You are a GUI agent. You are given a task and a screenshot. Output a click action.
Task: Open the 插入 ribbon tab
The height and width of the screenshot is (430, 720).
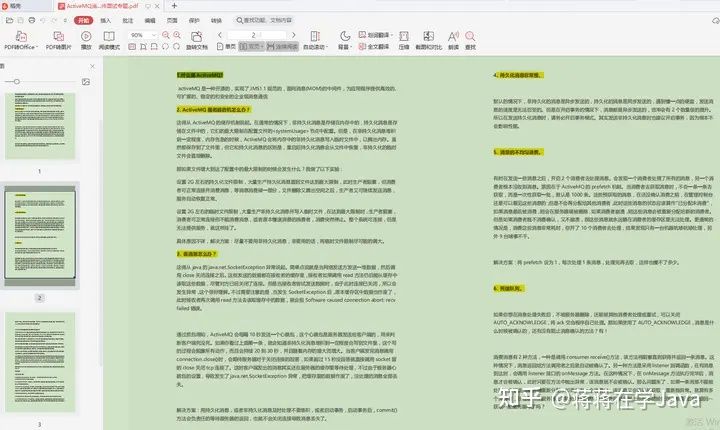tap(106, 20)
